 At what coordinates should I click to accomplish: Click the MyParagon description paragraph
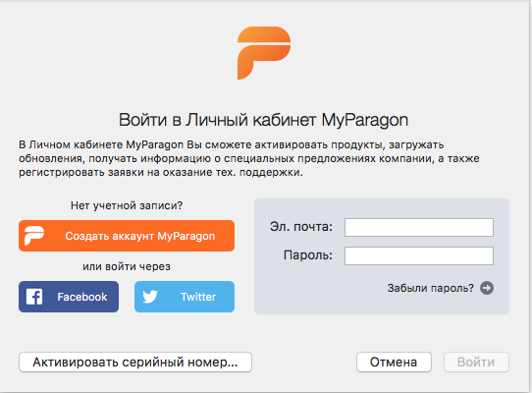249,158
